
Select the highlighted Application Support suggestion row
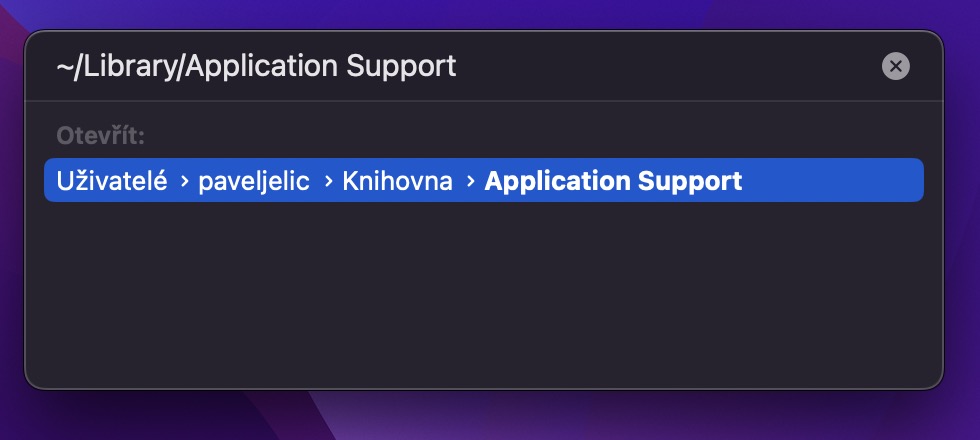(x=483, y=181)
